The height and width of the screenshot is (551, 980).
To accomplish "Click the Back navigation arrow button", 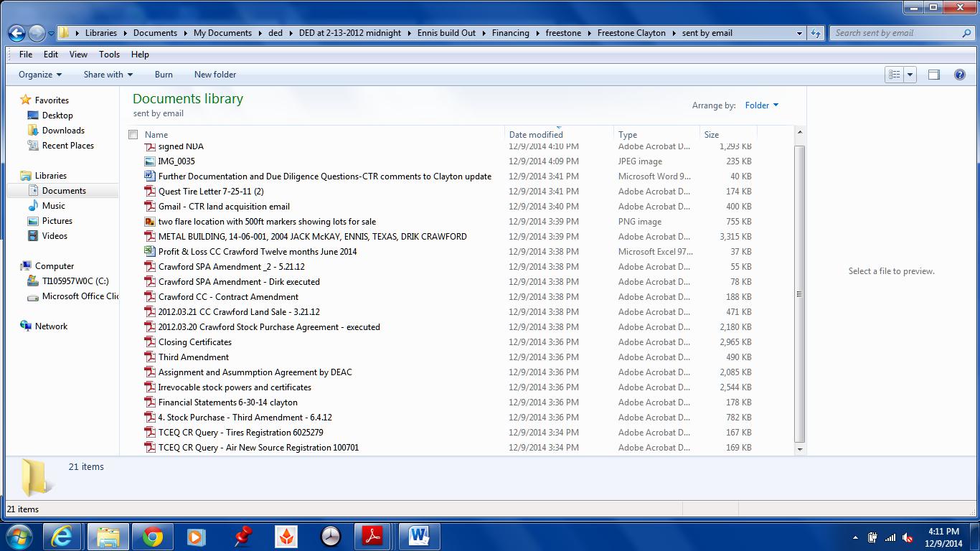I will [x=17, y=33].
